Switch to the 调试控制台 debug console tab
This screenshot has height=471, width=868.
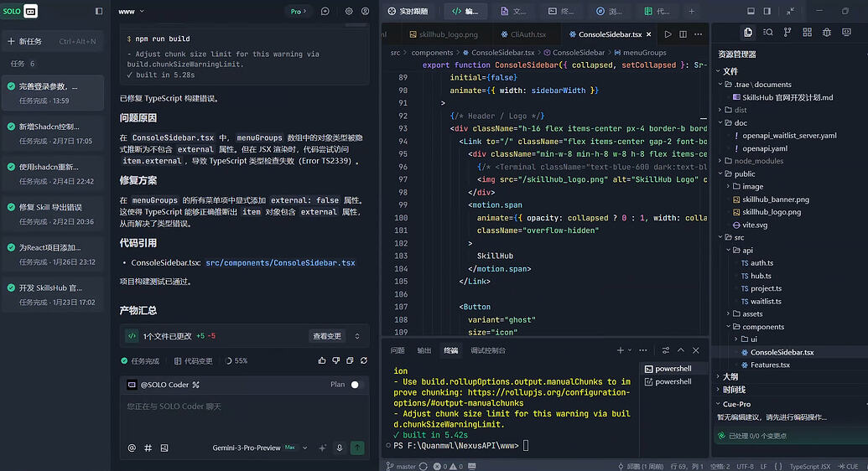(488, 350)
